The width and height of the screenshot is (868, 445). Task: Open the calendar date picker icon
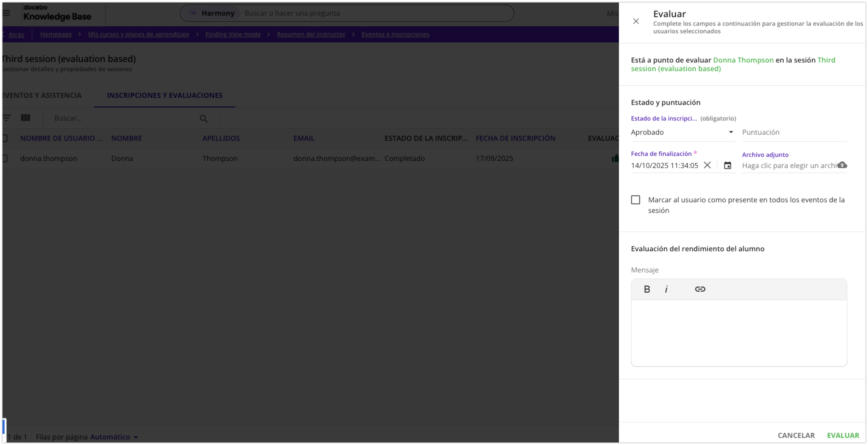coord(728,165)
